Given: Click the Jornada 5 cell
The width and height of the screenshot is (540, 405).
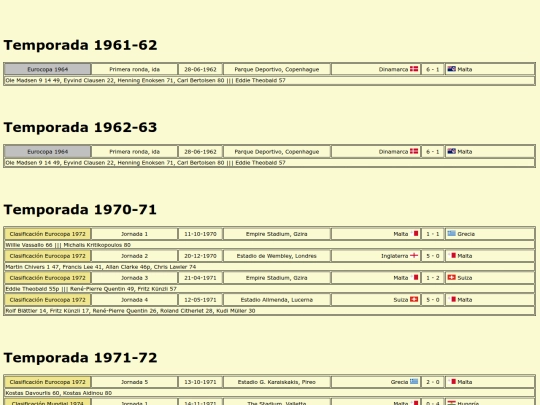Looking at the screenshot, I should pyautogui.click(x=135, y=382).
